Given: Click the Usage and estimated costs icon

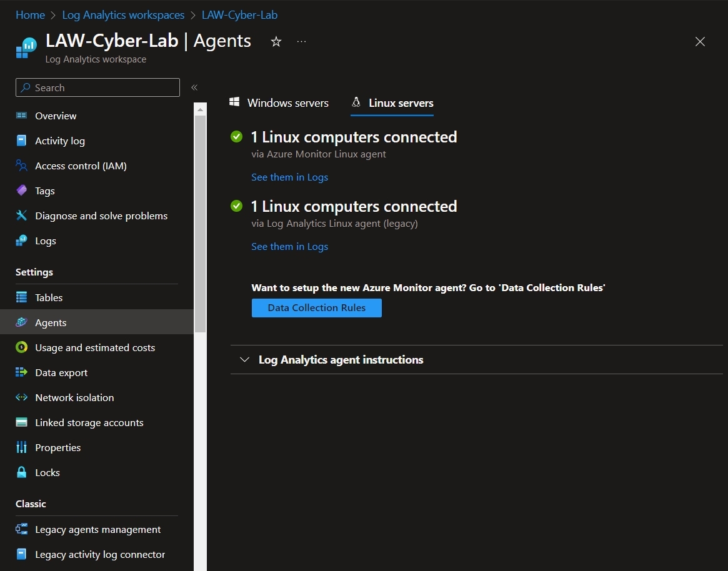Looking at the screenshot, I should (x=21, y=347).
